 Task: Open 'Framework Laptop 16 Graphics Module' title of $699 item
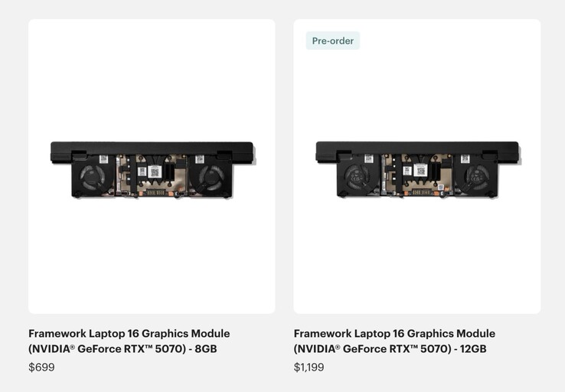point(129,333)
